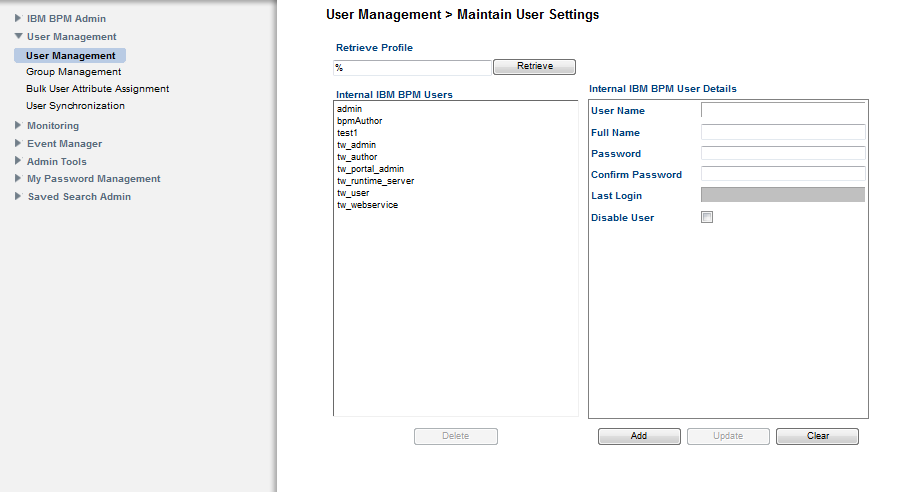Focus the Retrieve Profile search field
The width and height of the screenshot is (909, 492).
coord(412,68)
